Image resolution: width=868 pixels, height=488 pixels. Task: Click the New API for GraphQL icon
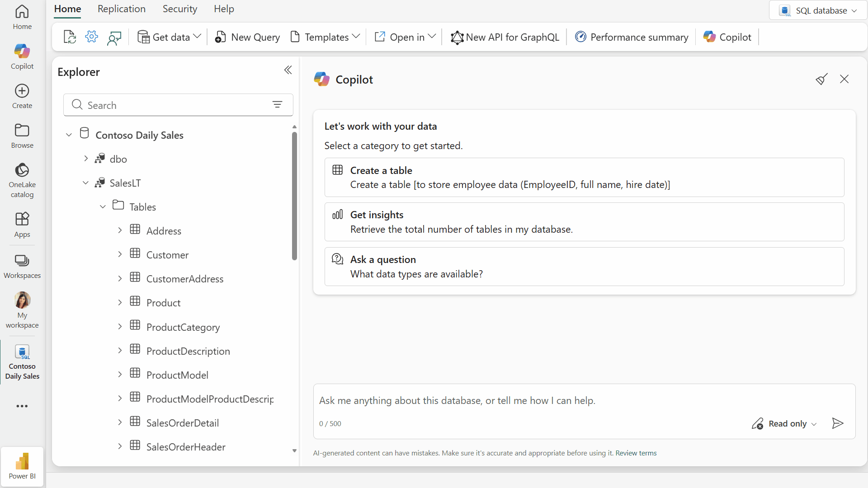(458, 37)
